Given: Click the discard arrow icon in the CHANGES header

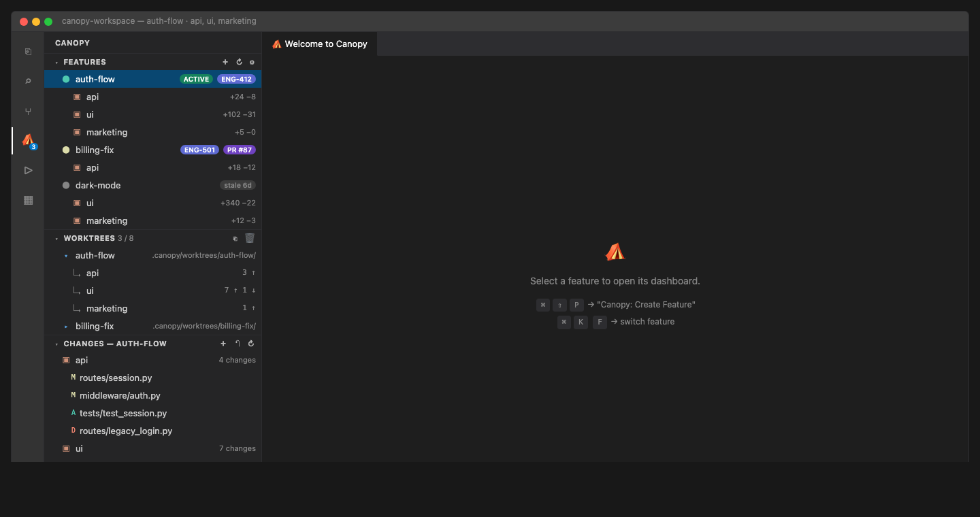Looking at the screenshot, I should point(237,344).
